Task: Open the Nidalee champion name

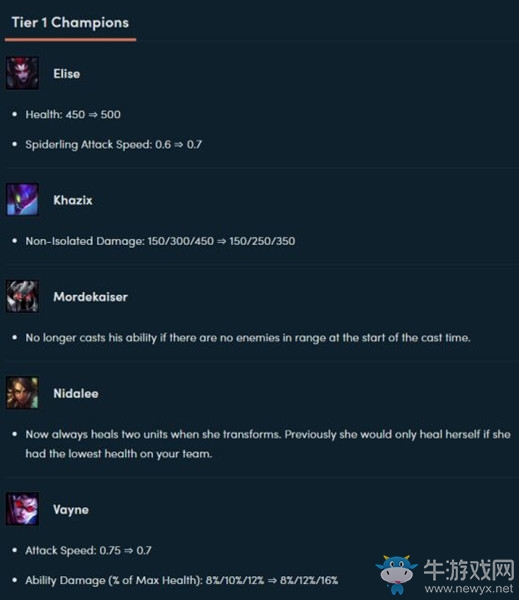Action: (x=76, y=393)
